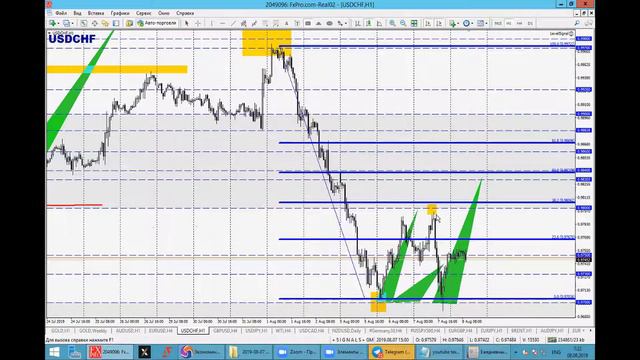The height and width of the screenshot is (360, 640).
Task: Open Telegram from the taskbar
Action: (x=391, y=352)
